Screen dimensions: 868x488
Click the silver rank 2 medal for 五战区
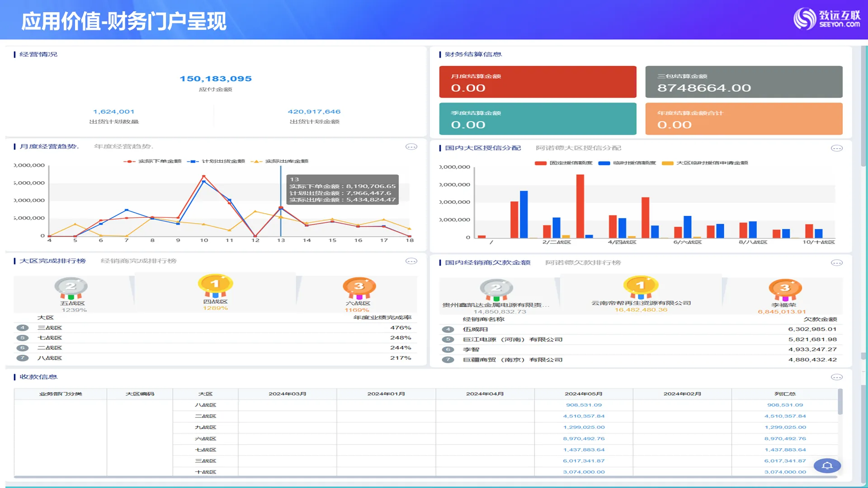click(x=71, y=288)
